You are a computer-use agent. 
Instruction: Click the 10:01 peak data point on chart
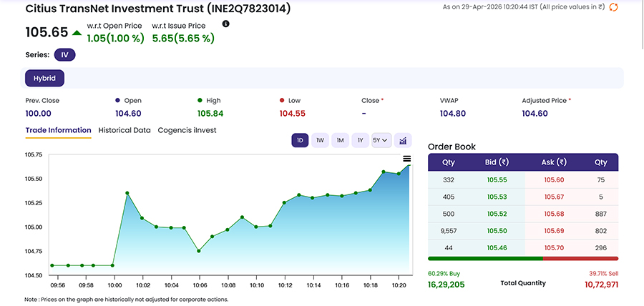click(x=127, y=193)
